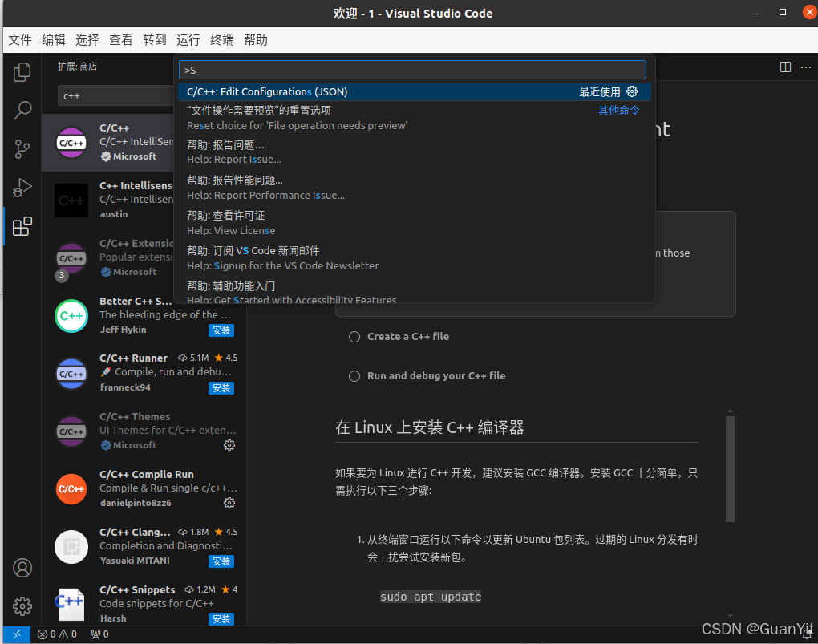
Task: Configure keybinding gear for Edit Configurations command
Action: 632,92
